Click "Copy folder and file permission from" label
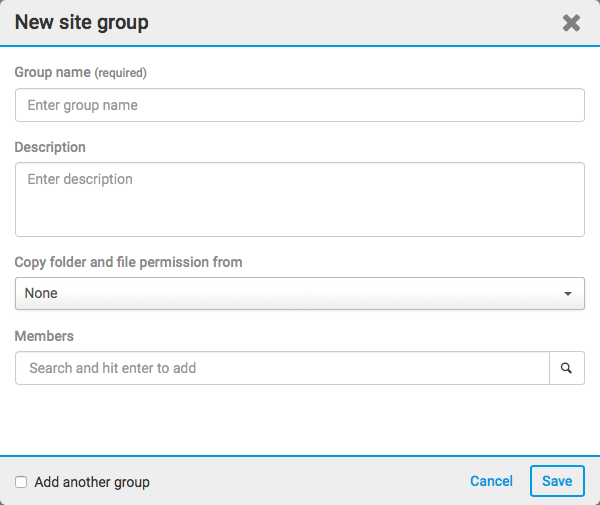Viewport: 600px width, 505px height. coord(128,262)
